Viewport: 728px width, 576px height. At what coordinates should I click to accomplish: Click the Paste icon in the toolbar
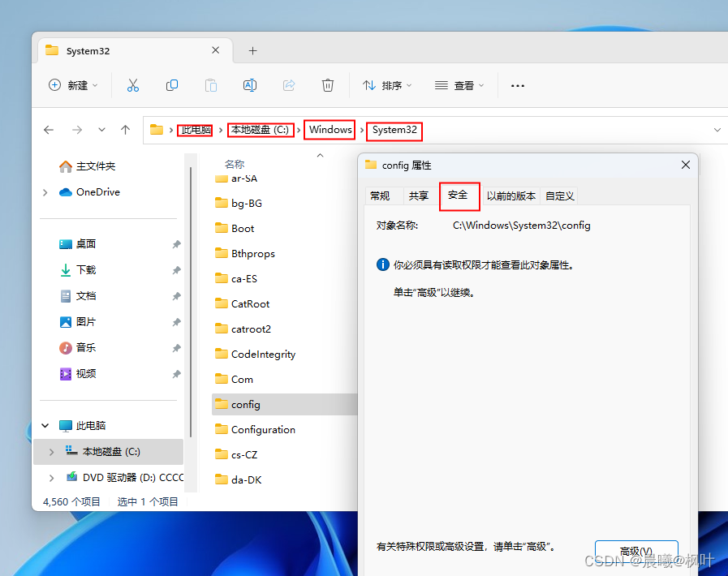tap(210, 85)
